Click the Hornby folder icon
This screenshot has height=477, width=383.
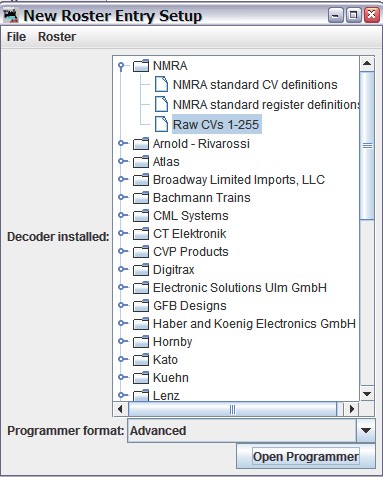click(141, 342)
